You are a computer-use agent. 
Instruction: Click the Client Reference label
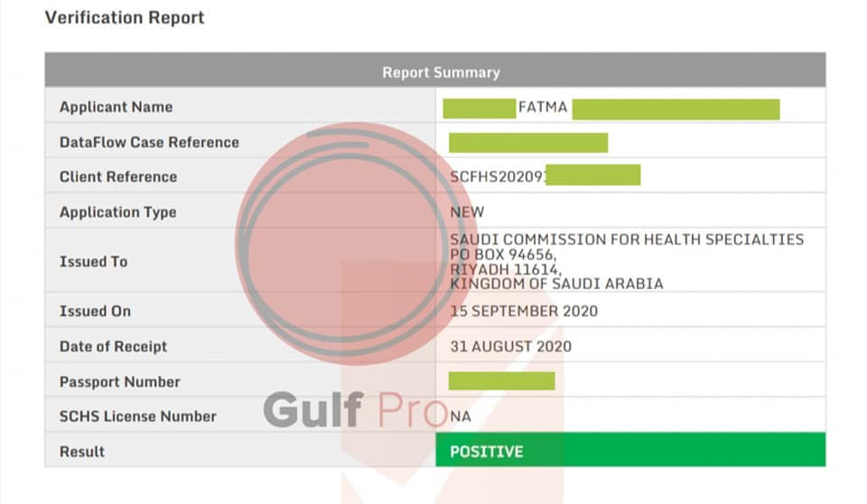(x=118, y=177)
